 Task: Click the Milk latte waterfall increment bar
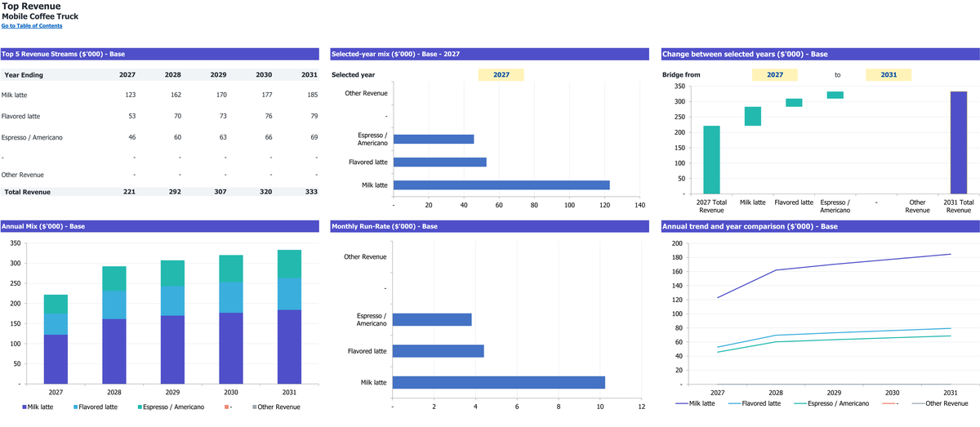(752, 117)
